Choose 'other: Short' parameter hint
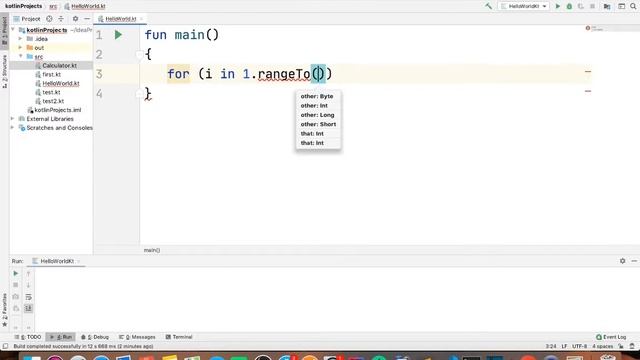The height and width of the screenshot is (360, 640). click(318, 124)
